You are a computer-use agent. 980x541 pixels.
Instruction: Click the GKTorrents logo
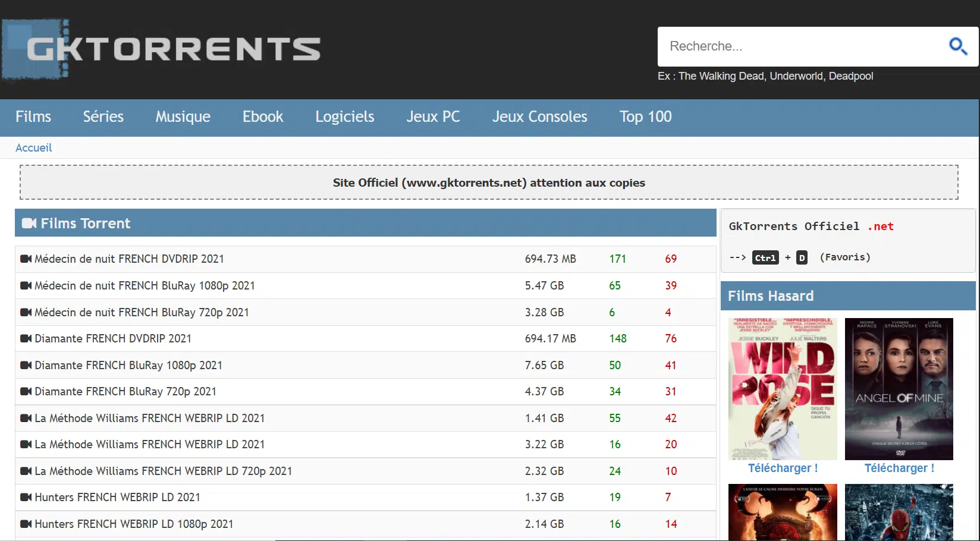pos(162,49)
